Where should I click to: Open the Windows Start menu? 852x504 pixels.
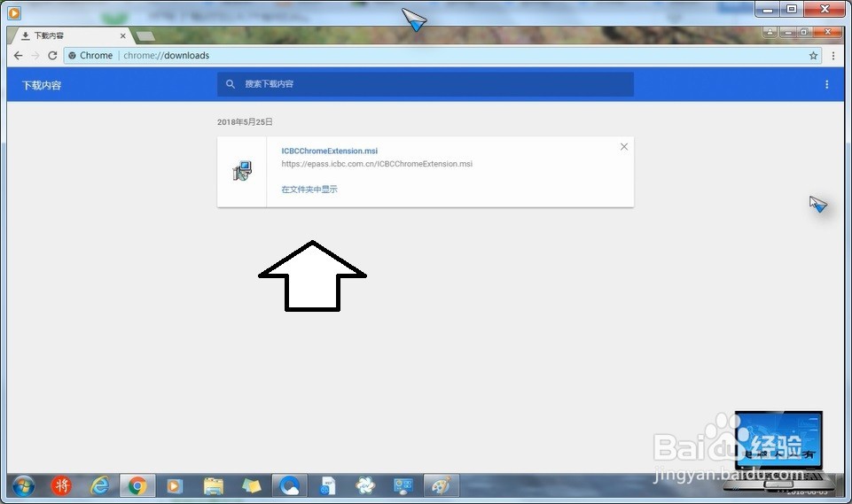pyautogui.click(x=23, y=485)
